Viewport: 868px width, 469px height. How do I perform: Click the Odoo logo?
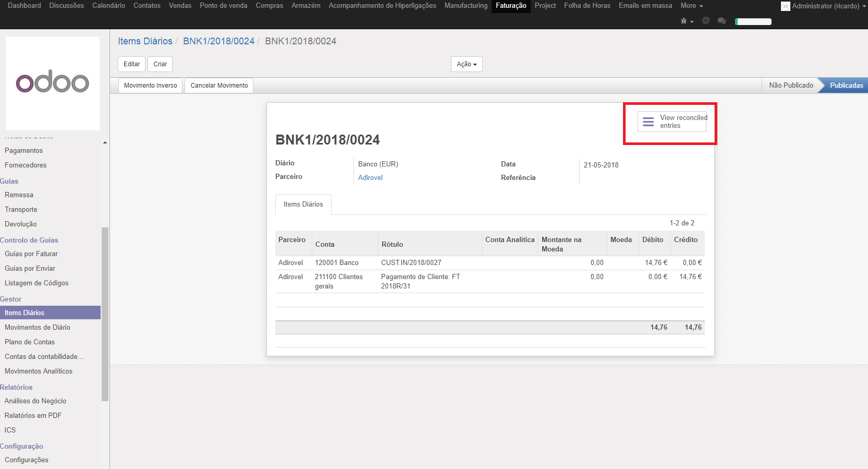tap(53, 83)
